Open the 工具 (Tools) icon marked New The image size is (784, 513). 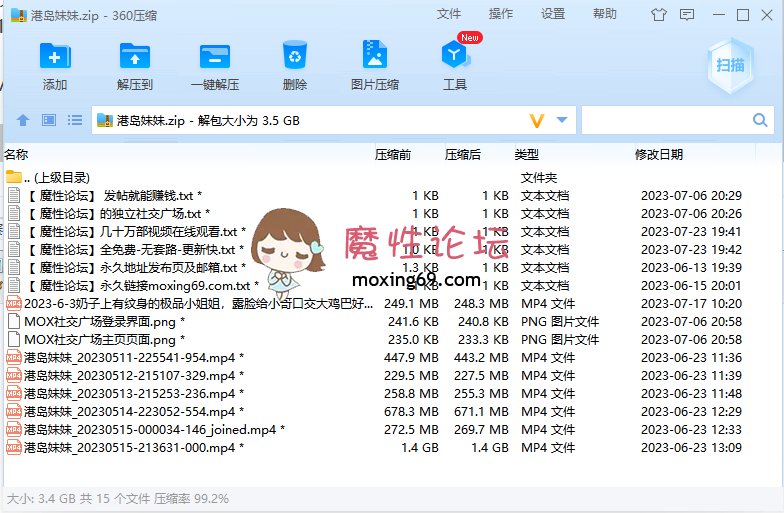click(455, 54)
